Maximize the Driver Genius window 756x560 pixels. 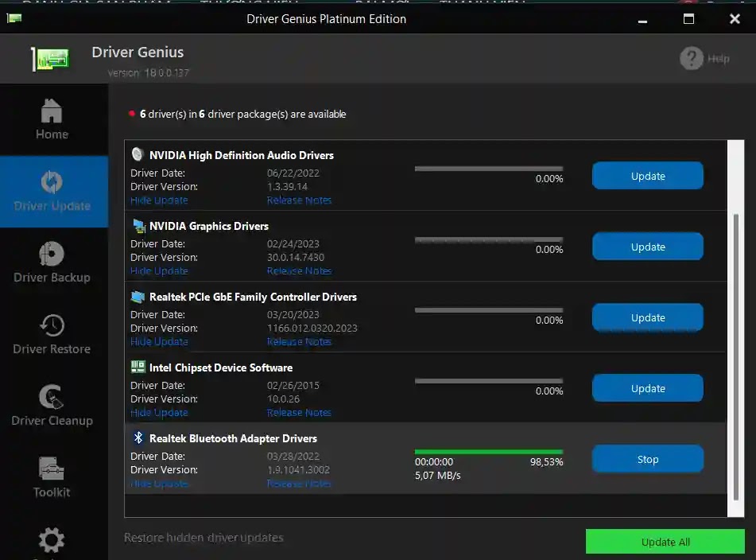click(x=688, y=19)
